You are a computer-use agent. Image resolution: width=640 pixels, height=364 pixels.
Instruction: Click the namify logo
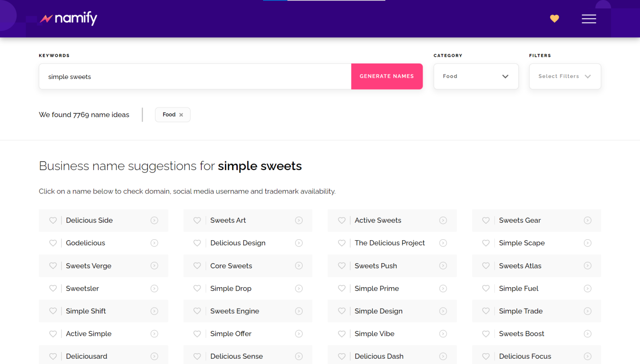[68, 19]
